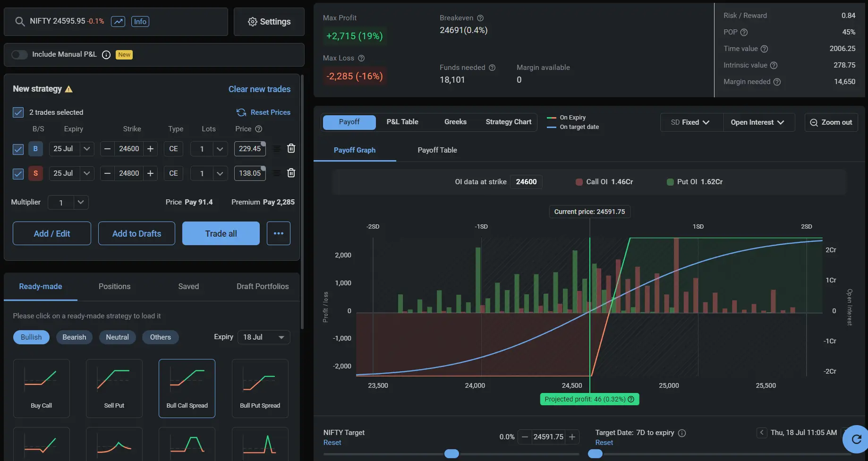868x461 pixels.
Task: Increase the 24800 strike with plus
Action: click(150, 173)
